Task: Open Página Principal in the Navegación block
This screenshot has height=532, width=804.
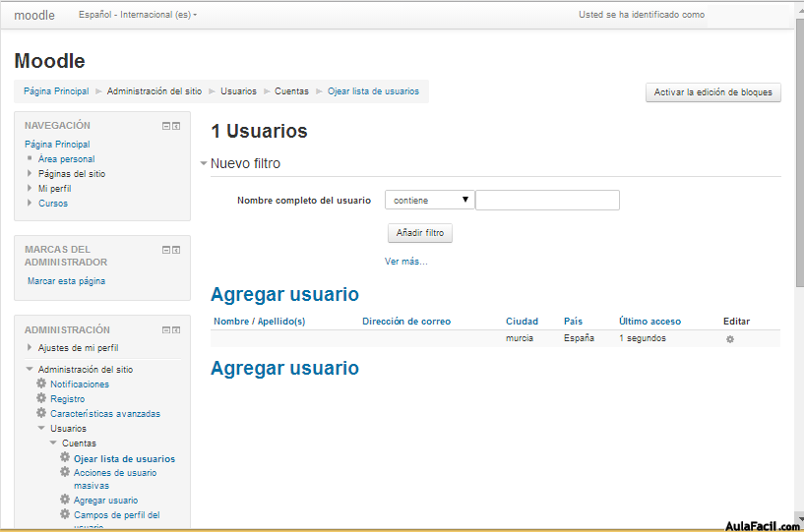Action: pos(57,145)
